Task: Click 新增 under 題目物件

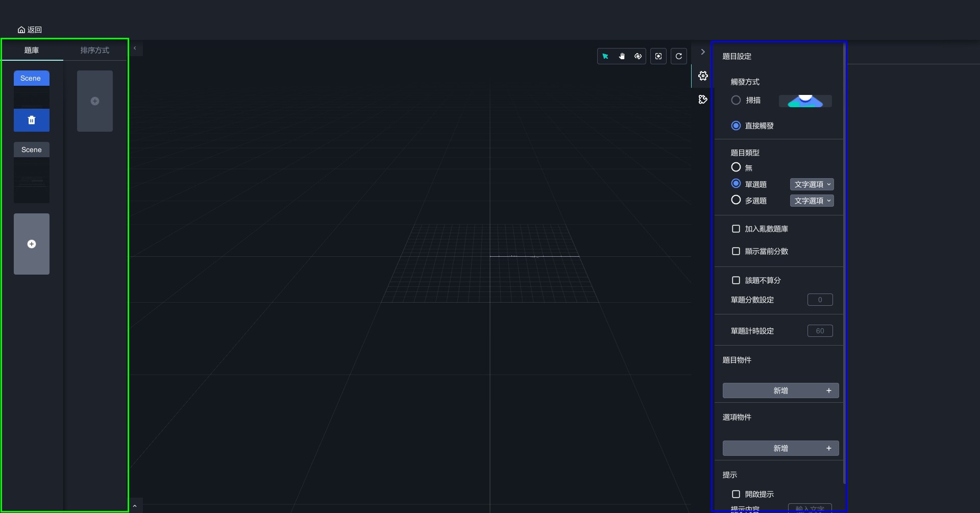Action: point(780,390)
